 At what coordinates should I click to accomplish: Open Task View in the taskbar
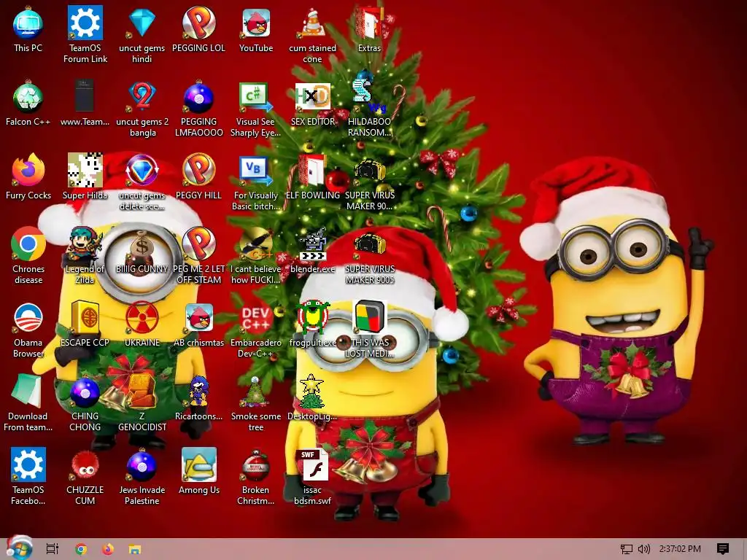pyautogui.click(x=53, y=549)
